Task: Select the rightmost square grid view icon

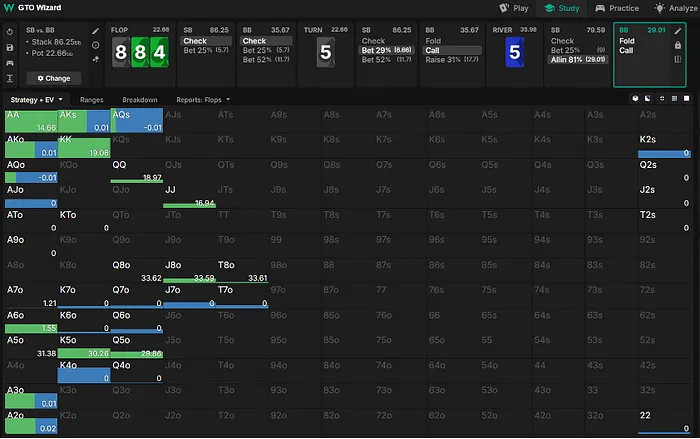Action: [686, 99]
